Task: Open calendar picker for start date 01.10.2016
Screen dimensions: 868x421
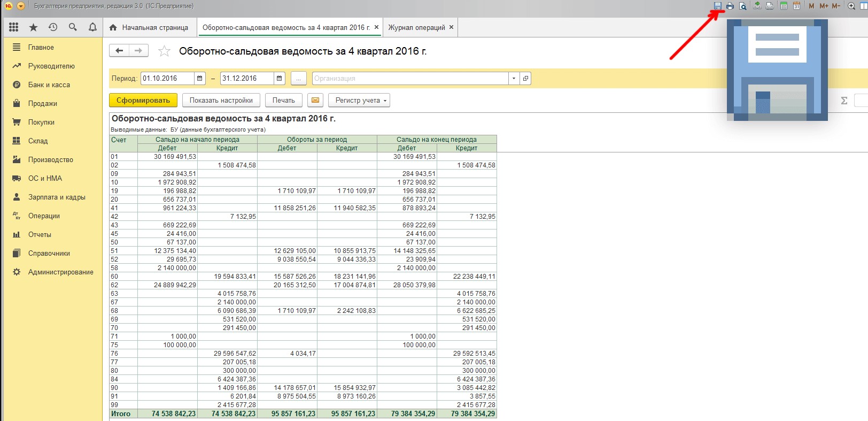Action: coord(200,79)
